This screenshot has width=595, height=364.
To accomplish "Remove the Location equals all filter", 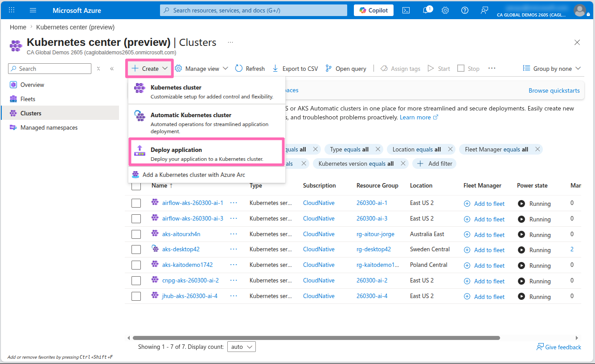I will 450,149.
